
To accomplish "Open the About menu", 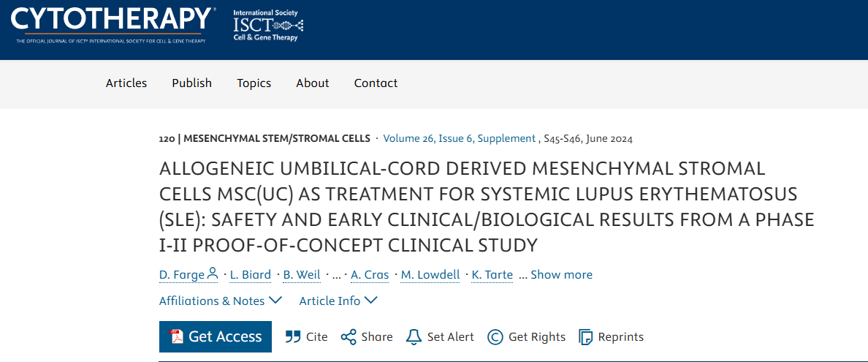I will click(x=312, y=83).
